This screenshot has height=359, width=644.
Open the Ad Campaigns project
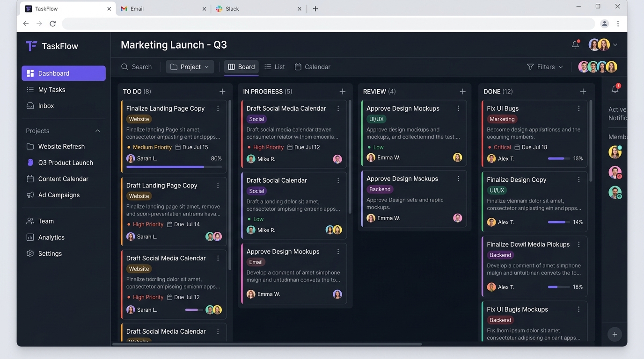coord(64,195)
